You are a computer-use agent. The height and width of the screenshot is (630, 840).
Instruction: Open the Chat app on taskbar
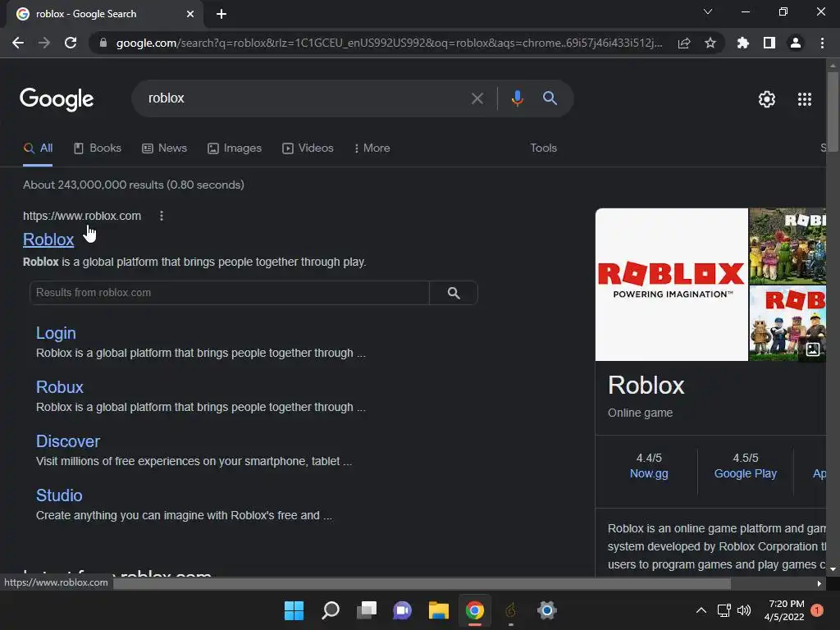[402, 610]
